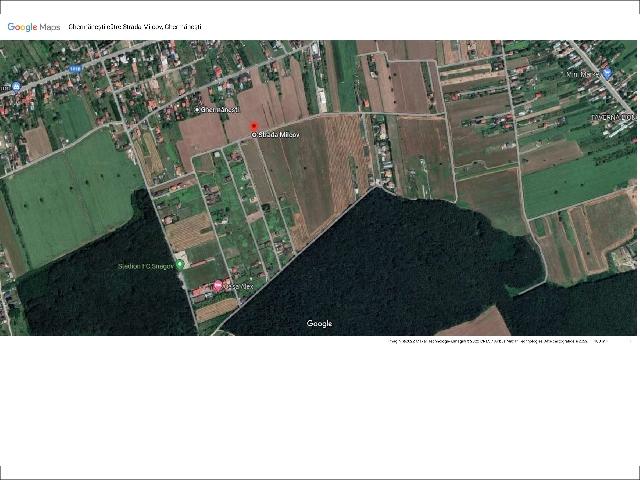This screenshot has height=480, width=640.
Task: Select the Ghermănești place label
Action: pyautogui.click(x=220, y=109)
